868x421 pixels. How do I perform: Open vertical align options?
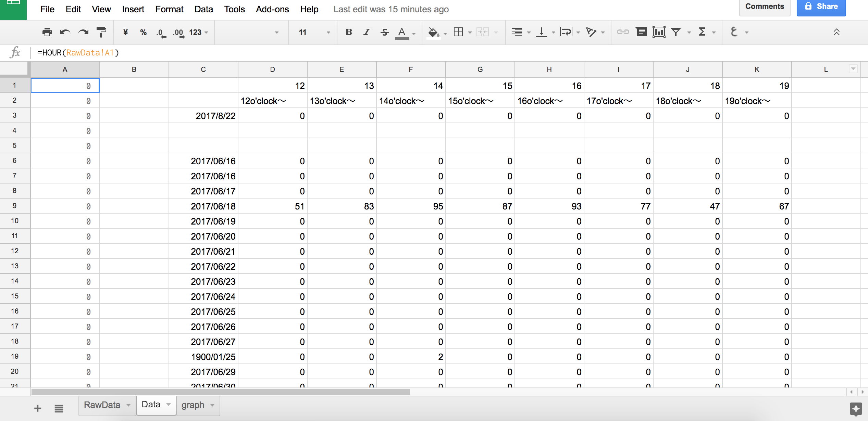(541, 32)
